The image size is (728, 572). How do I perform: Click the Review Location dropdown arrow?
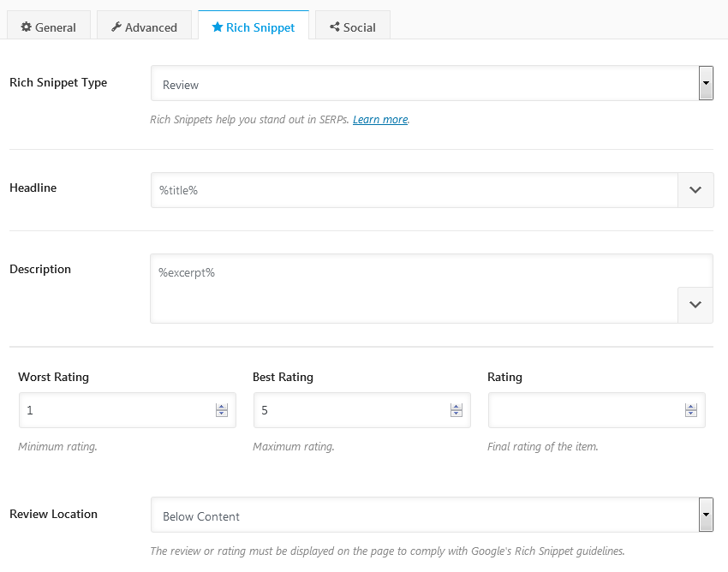pyautogui.click(x=707, y=515)
